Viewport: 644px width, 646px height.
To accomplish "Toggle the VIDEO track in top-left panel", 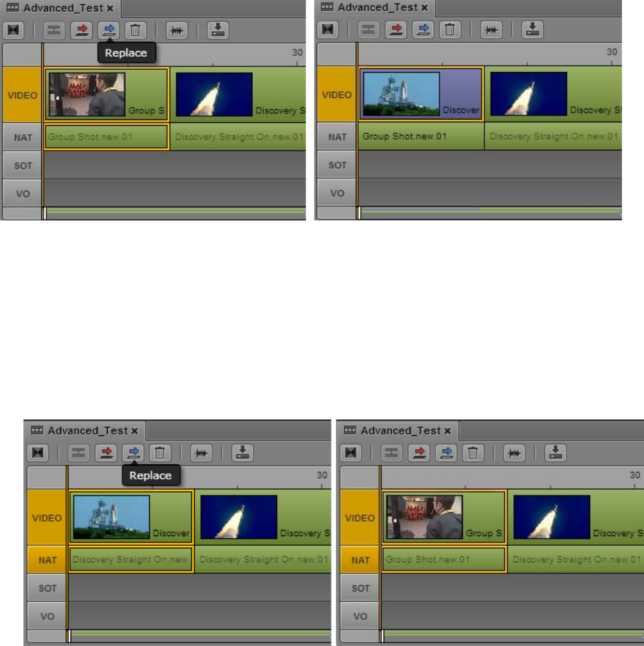I will coord(22,95).
